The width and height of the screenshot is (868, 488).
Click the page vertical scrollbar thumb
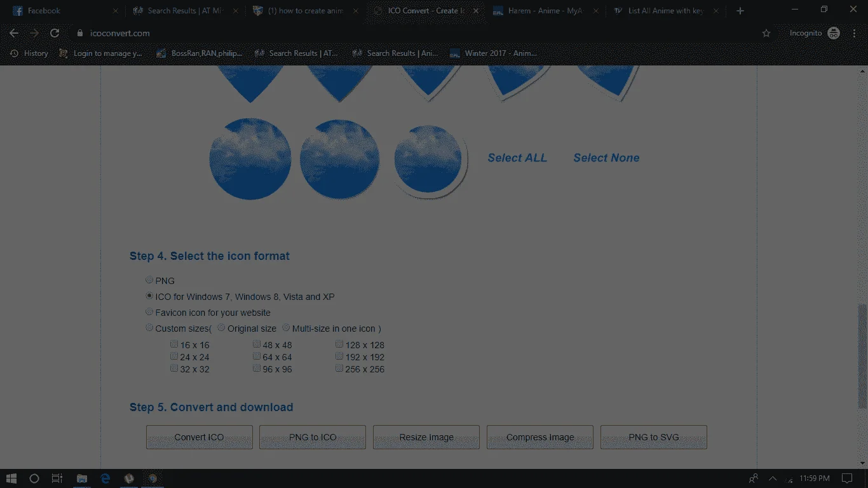click(x=862, y=356)
